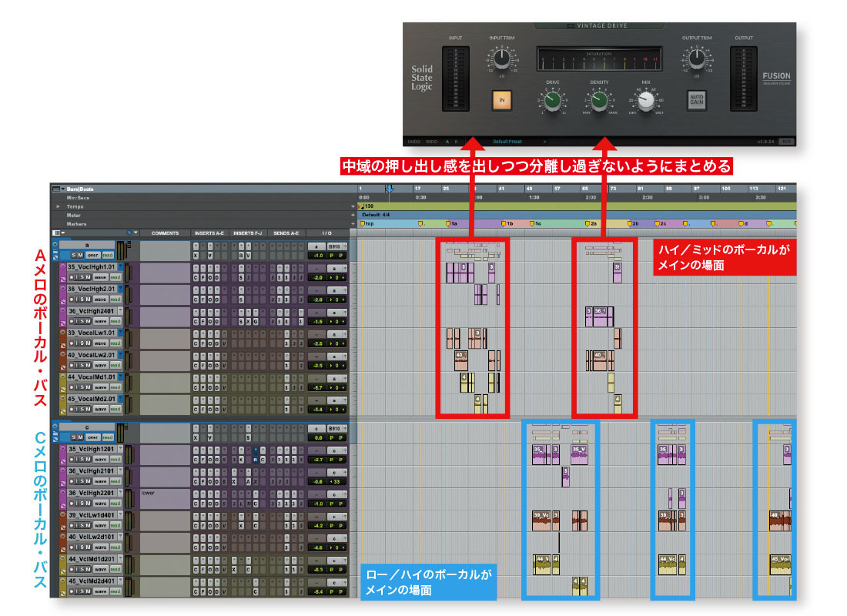Click REDO in the plugin footer

tap(432, 142)
